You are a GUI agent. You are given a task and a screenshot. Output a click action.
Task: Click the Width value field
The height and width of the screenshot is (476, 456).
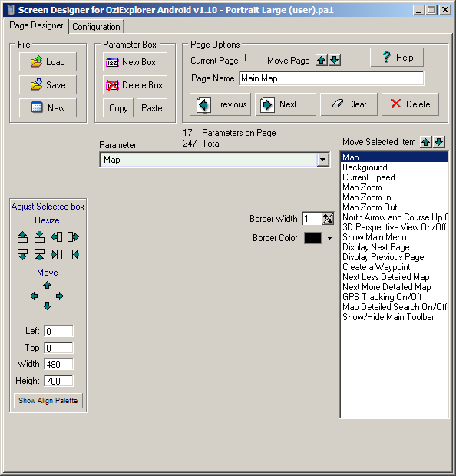[58, 364]
